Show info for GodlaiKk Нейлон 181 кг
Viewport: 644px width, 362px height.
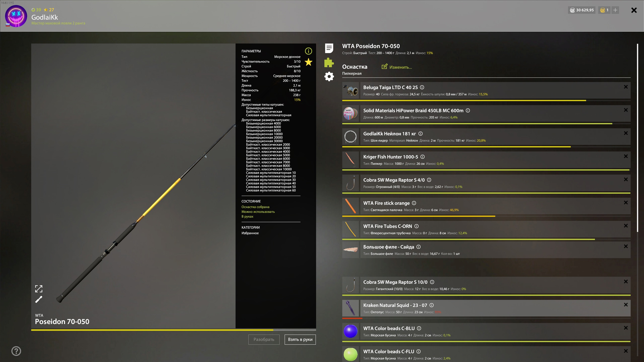421,134
